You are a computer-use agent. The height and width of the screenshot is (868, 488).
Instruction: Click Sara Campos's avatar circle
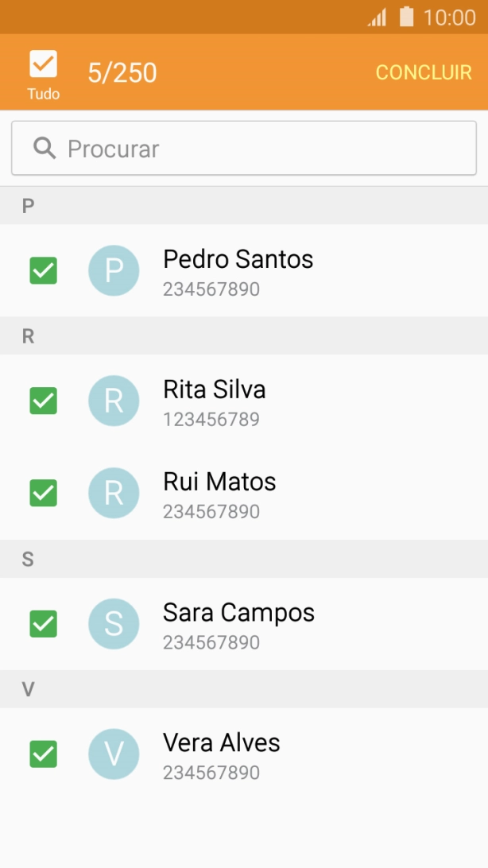tap(114, 624)
